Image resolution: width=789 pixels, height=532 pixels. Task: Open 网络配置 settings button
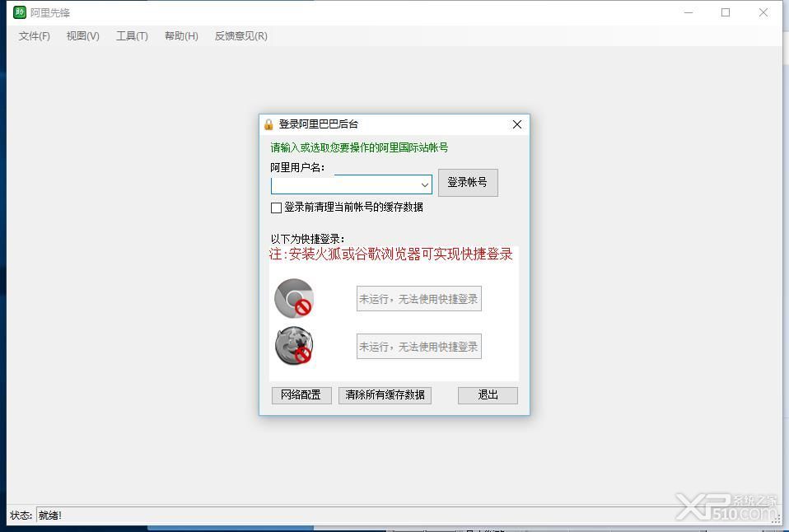(x=301, y=395)
